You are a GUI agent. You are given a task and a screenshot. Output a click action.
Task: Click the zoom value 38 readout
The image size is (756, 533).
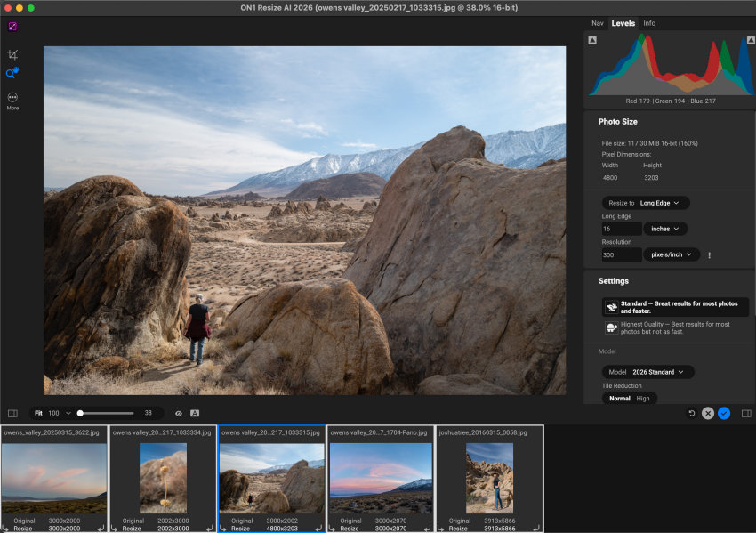pyautogui.click(x=148, y=413)
